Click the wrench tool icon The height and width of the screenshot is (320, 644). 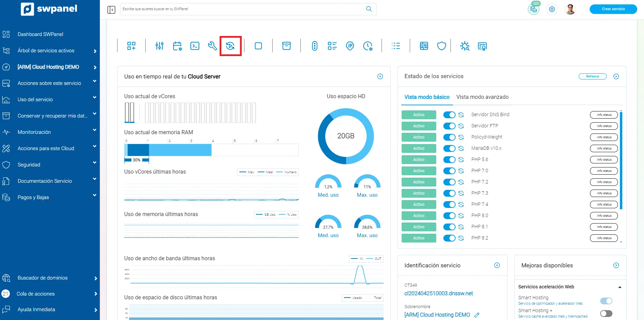point(213,46)
